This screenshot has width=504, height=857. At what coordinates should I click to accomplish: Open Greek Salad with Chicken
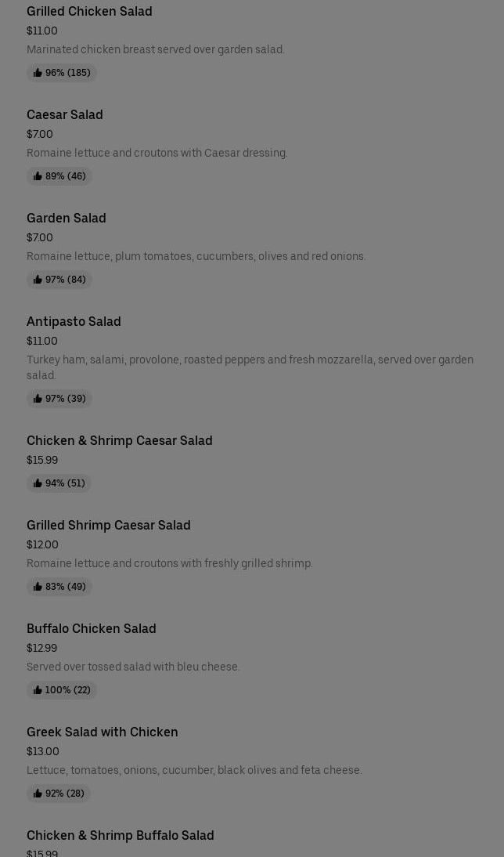coord(103,732)
